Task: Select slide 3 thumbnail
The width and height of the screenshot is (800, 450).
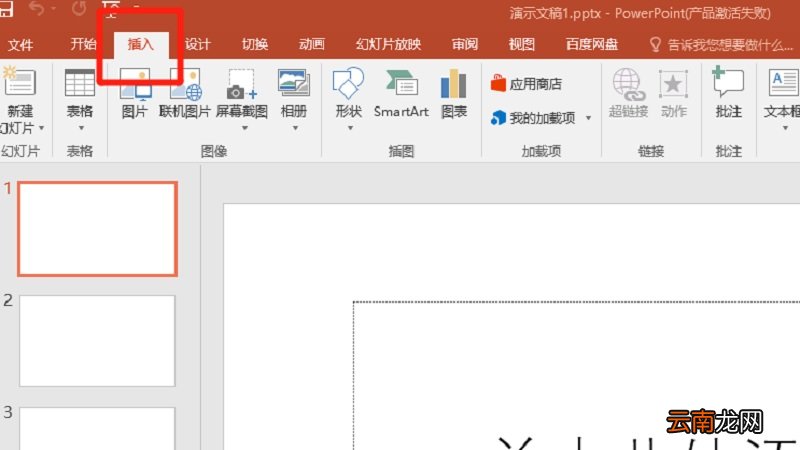Action: (97, 428)
